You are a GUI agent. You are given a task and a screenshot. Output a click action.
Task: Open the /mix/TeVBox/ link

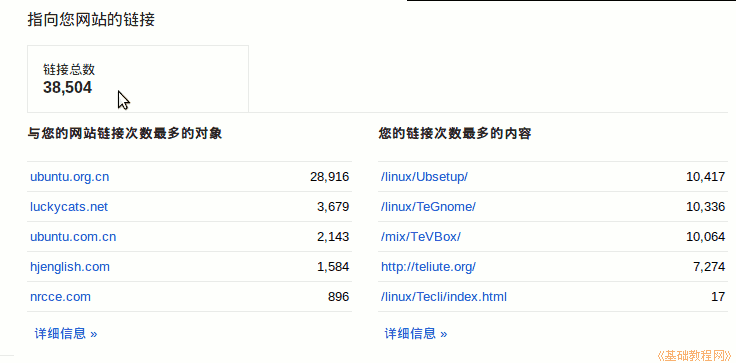tap(421, 237)
